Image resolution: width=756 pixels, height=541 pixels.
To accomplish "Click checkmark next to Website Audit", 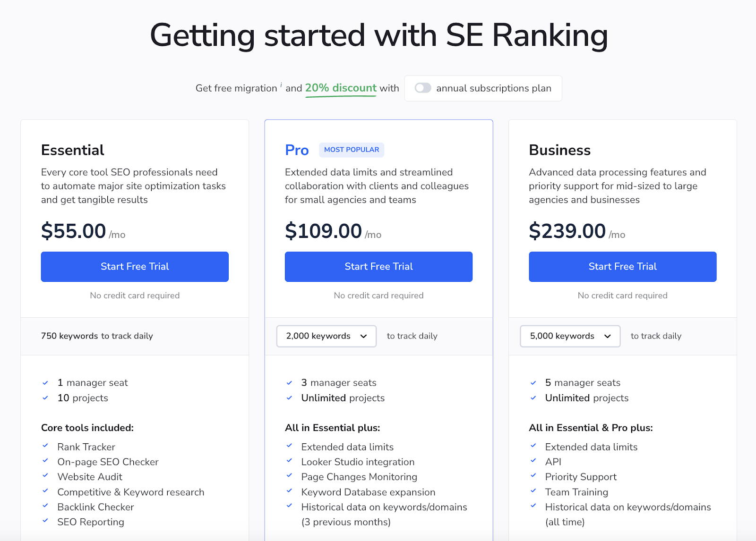I will pos(45,476).
